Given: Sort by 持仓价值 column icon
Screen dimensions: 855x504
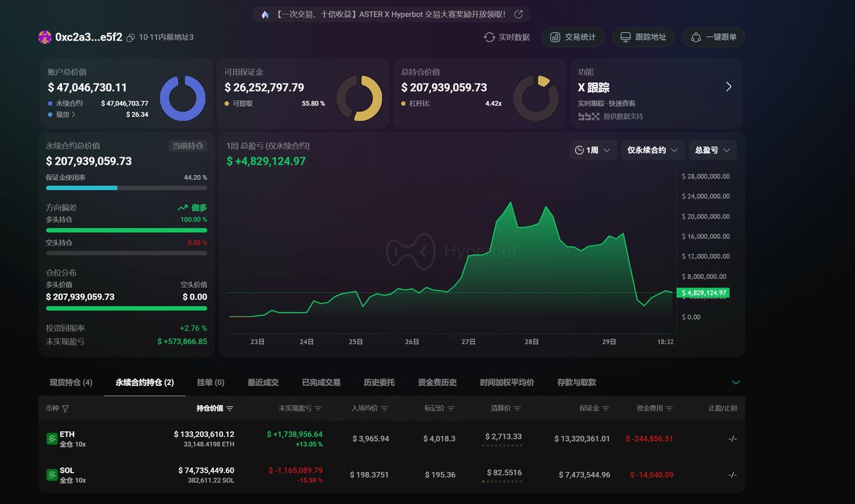Looking at the screenshot, I should [229, 409].
